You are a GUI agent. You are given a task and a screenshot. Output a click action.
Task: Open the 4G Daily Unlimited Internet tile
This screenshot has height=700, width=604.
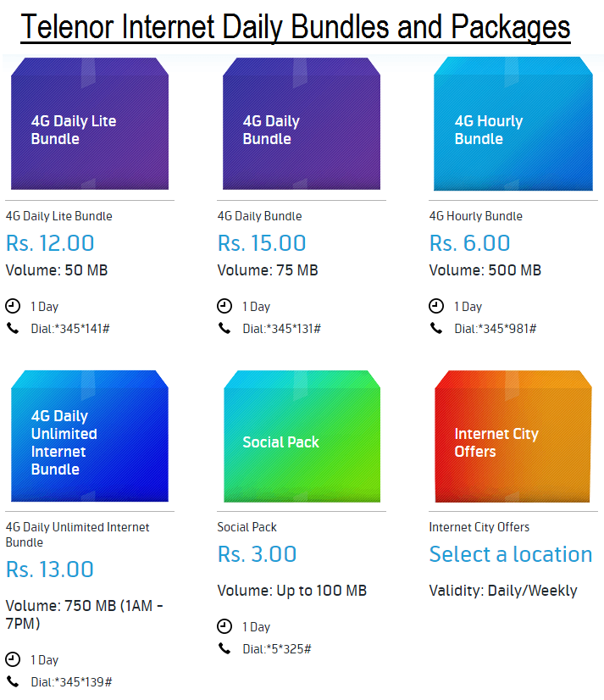pyautogui.click(x=90, y=436)
